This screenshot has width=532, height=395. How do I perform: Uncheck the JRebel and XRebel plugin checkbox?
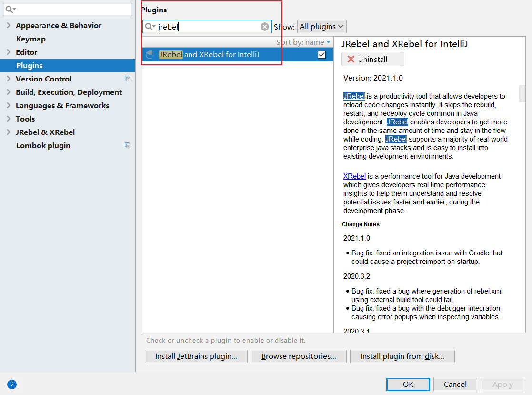(x=321, y=54)
